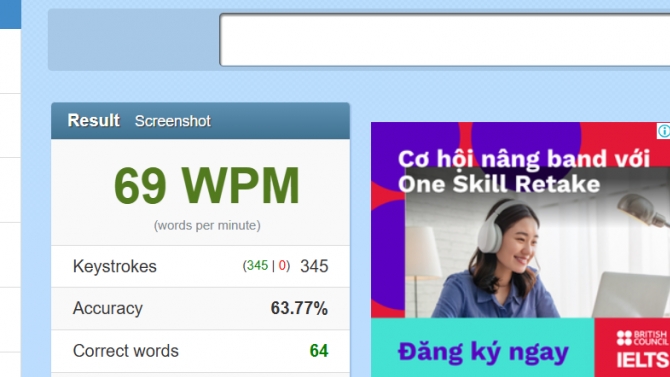
Task: Click the 'Cơ hội nâng band' ad headline
Action: click(524, 171)
